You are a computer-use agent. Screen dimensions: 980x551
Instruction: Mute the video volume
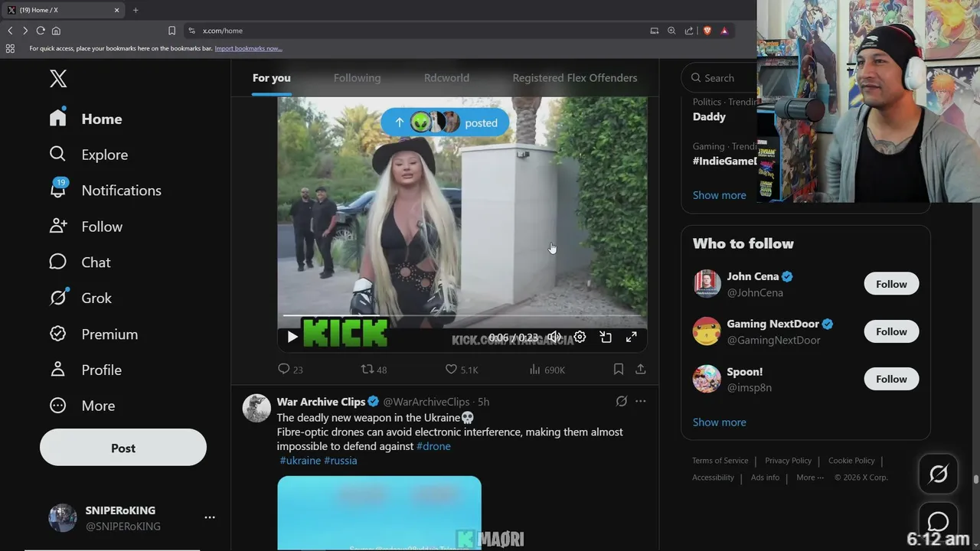pyautogui.click(x=554, y=337)
